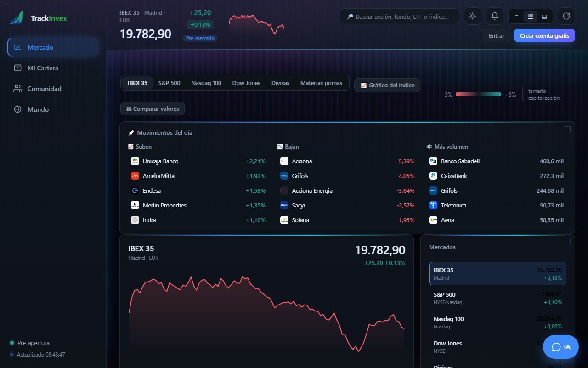Open Merlin Properties stock name
The width and height of the screenshot is (588, 368).
tap(164, 205)
